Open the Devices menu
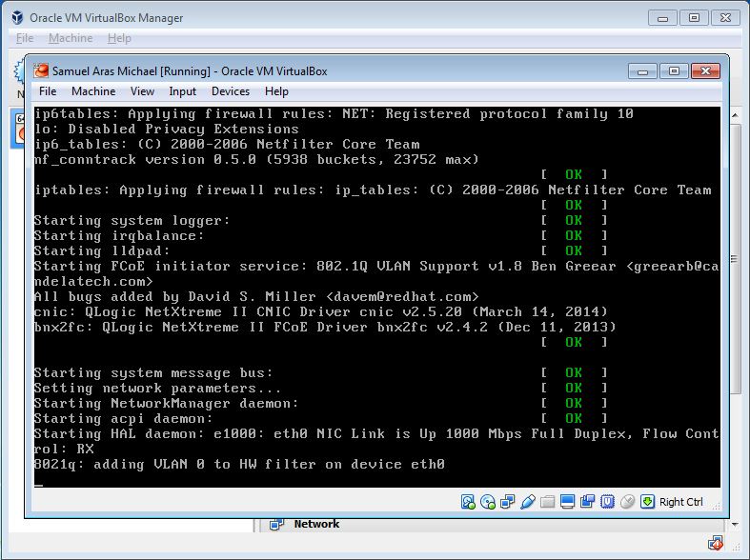Screen dimensions: 750x560 230,91
